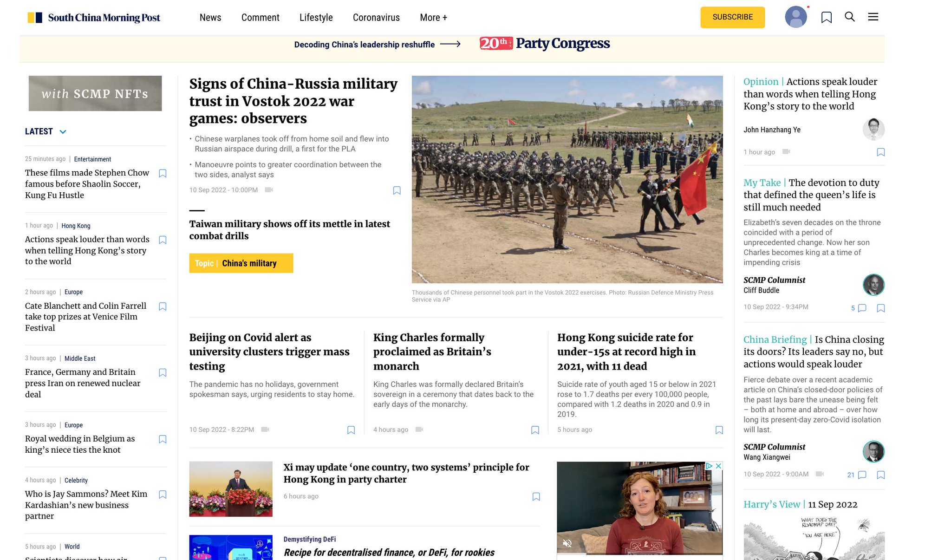The image size is (951, 560).
Task: Open the Coronavirus section
Action: [x=376, y=18]
